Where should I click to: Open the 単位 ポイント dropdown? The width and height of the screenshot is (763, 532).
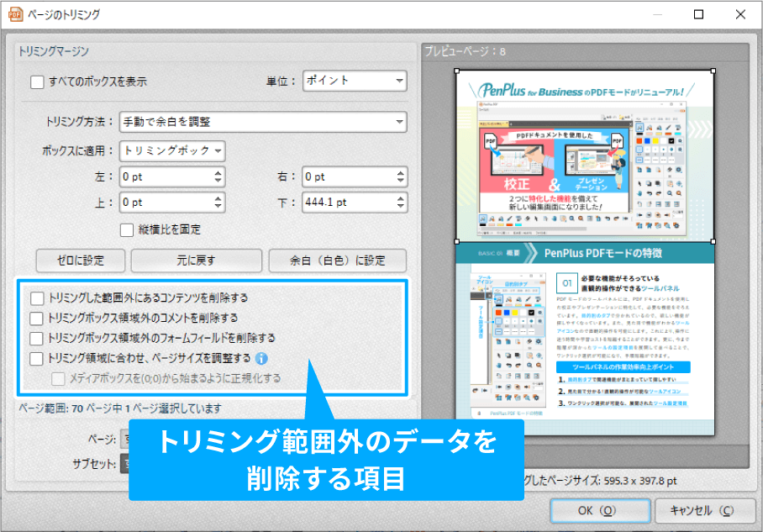[355, 81]
